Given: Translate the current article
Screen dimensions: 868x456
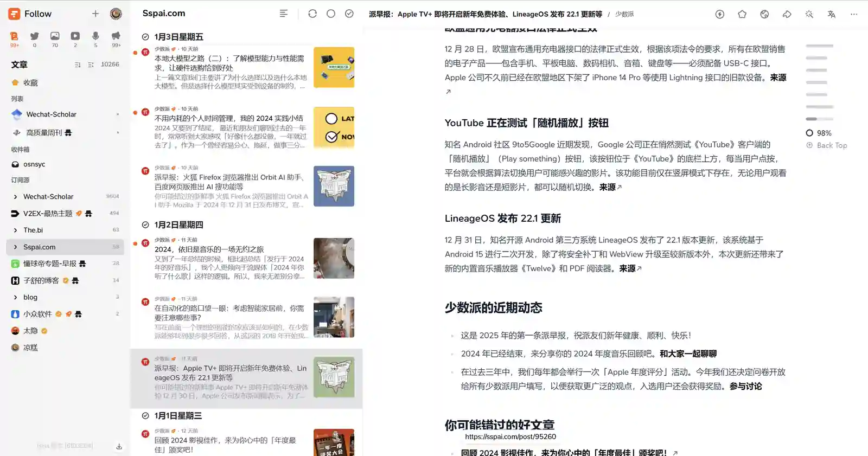Looking at the screenshot, I should tap(832, 14).
